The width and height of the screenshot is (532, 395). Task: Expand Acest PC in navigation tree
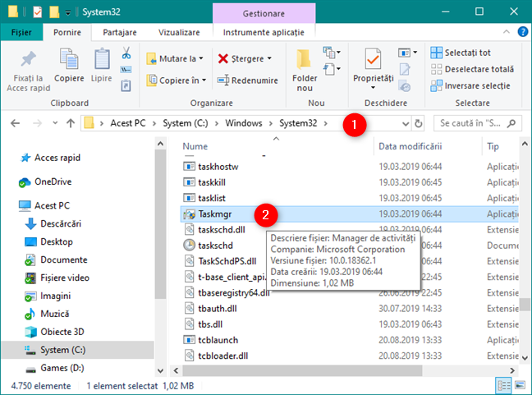pyautogui.click(x=10, y=204)
